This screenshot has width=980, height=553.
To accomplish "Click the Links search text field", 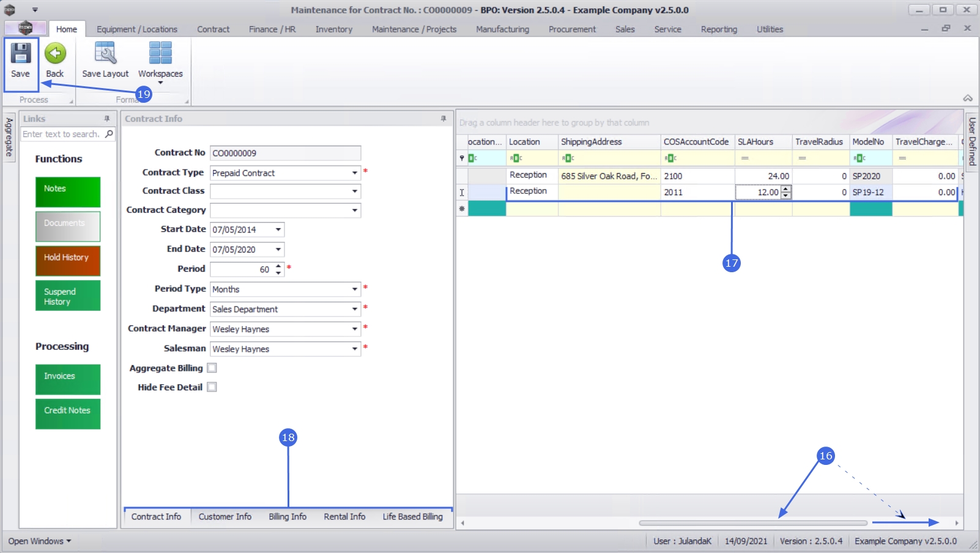I will click(x=62, y=134).
